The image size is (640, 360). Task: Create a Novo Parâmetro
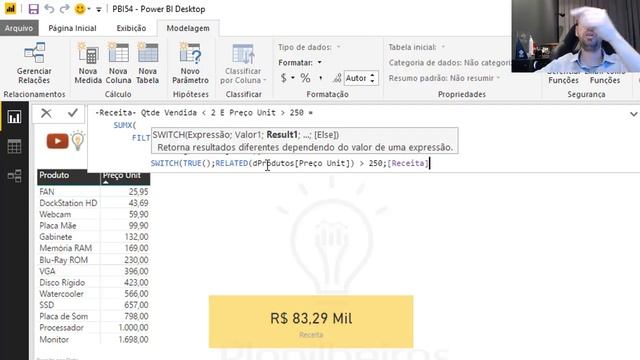pyautogui.click(x=190, y=63)
